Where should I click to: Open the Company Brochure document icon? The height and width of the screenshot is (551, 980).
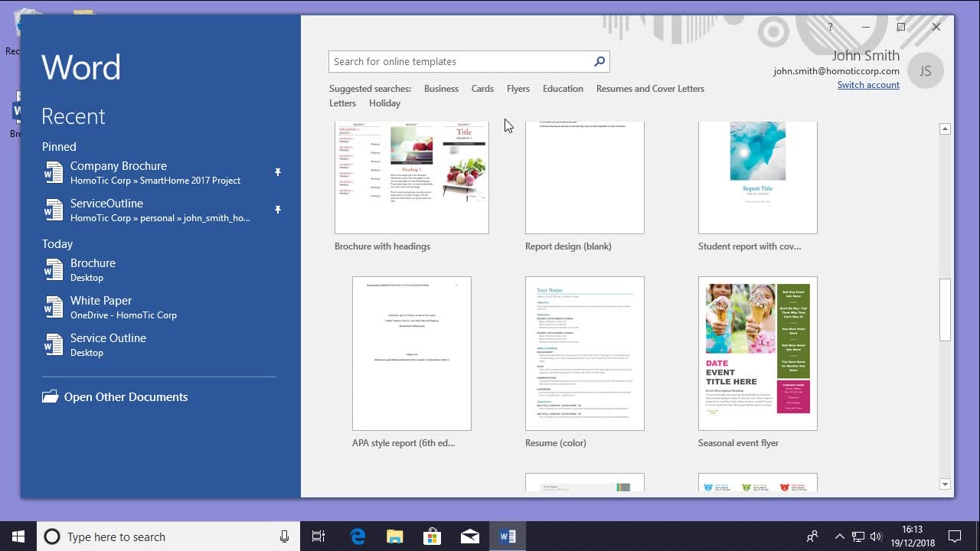coord(53,173)
